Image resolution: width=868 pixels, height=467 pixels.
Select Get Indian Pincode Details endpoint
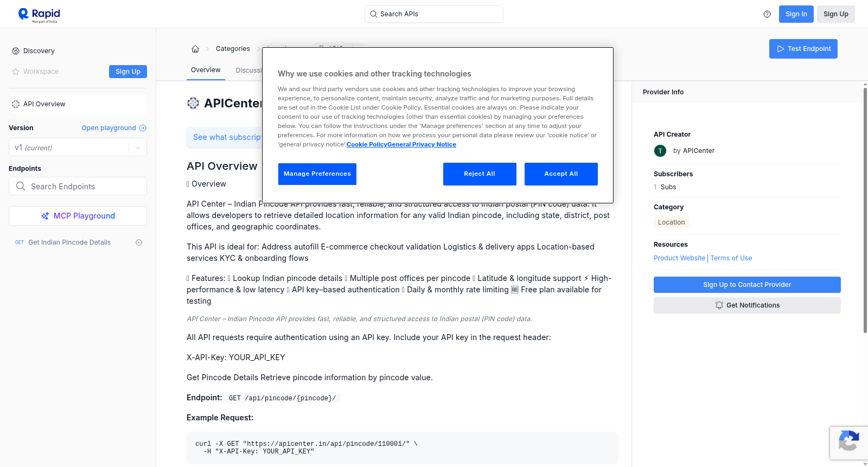(x=69, y=242)
